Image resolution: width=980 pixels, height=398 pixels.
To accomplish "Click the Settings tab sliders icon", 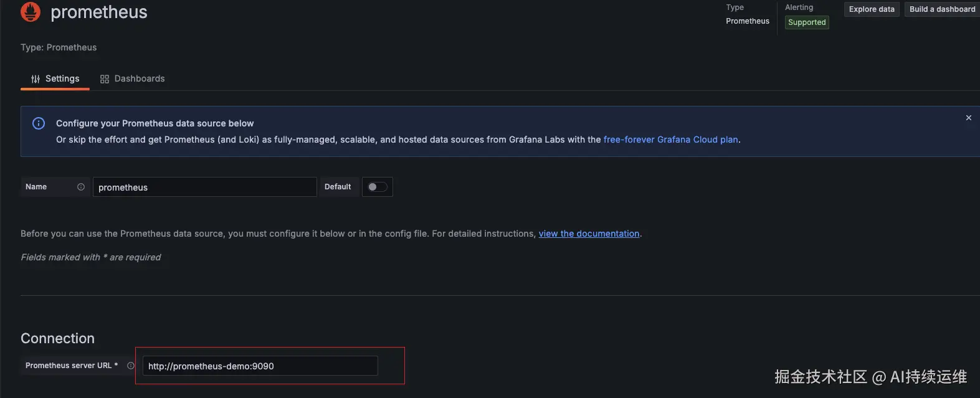I will click(x=36, y=79).
